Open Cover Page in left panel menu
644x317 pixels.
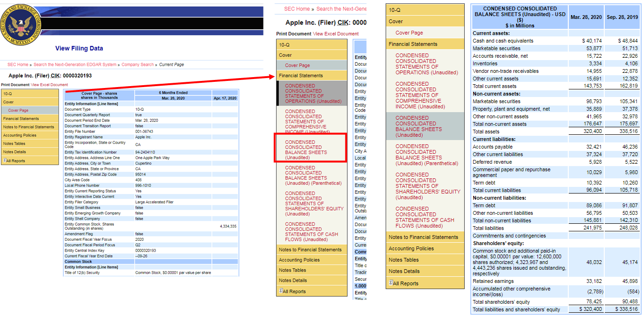pyautogui.click(x=30, y=110)
